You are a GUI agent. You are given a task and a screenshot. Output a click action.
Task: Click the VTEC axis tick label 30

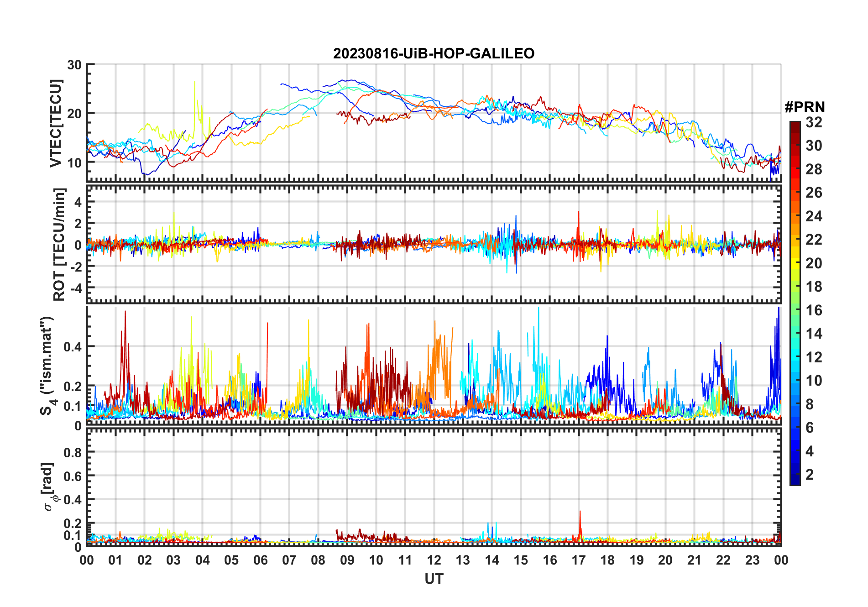[x=74, y=65]
